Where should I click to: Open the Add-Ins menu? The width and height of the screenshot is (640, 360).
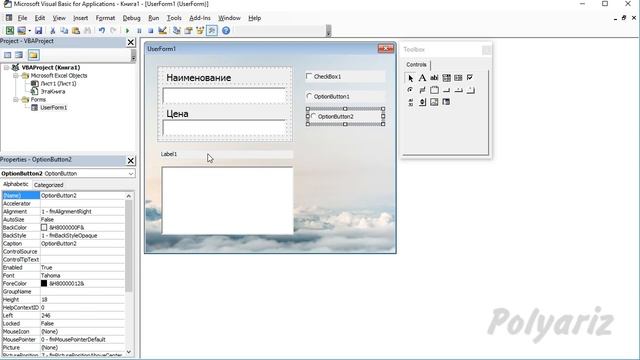[x=200, y=18]
